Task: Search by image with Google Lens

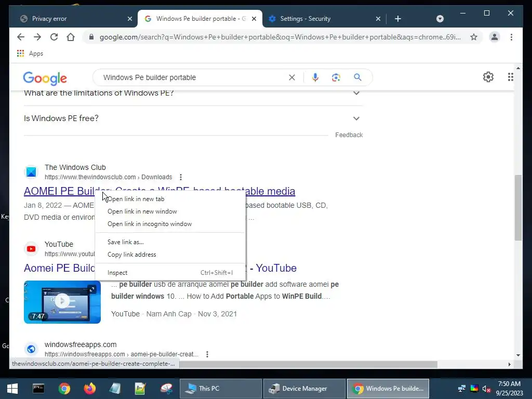Action: 336,77
